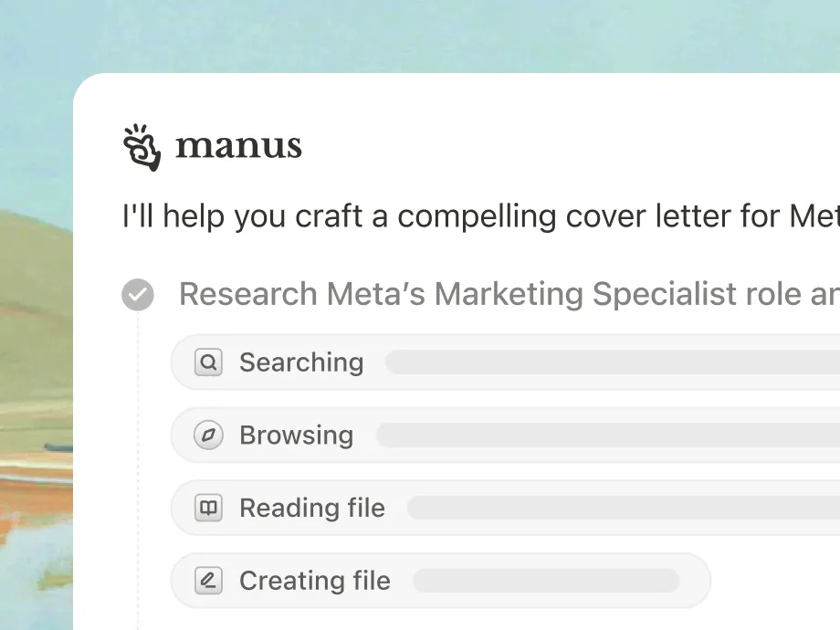Click the Browsing compass icon

click(x=209, y=436)
